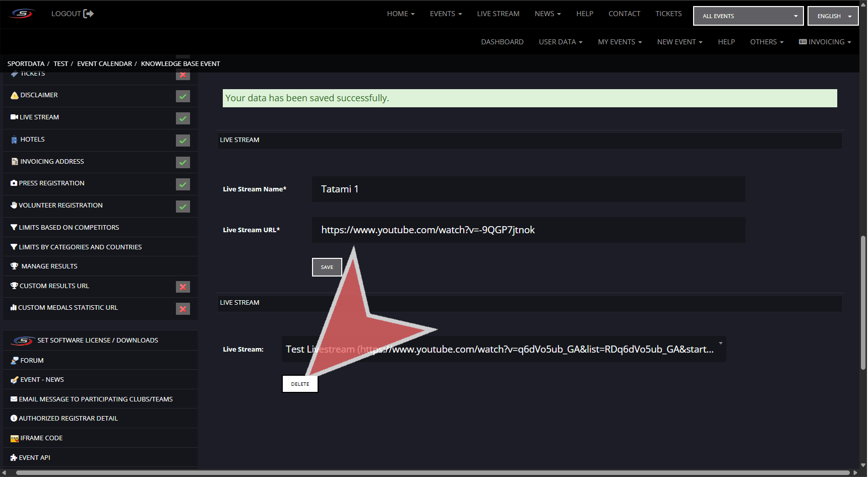Toggle the green check beside Hotels

pos(182,141)
